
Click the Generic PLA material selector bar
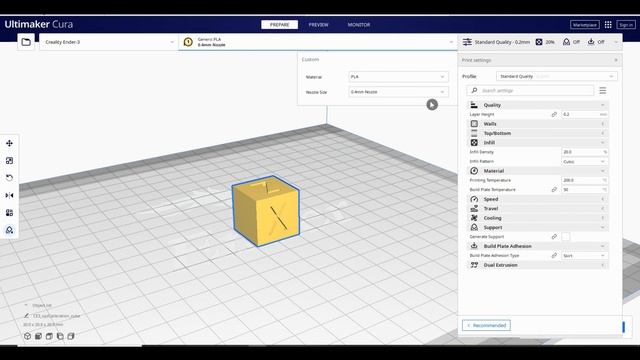(x=318, y=42)
